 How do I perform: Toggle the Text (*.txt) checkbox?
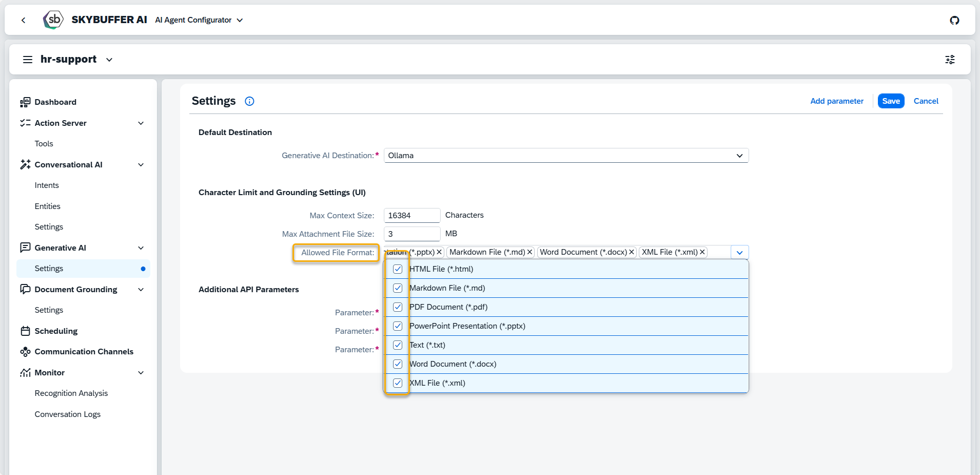(x=398, y=345)
